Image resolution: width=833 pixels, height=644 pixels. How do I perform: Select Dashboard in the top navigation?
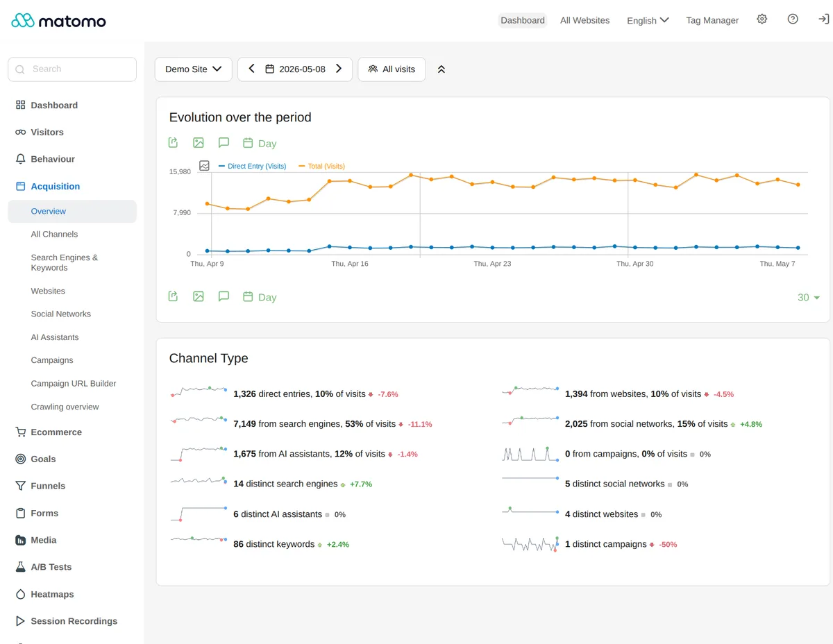click(523, 20)
